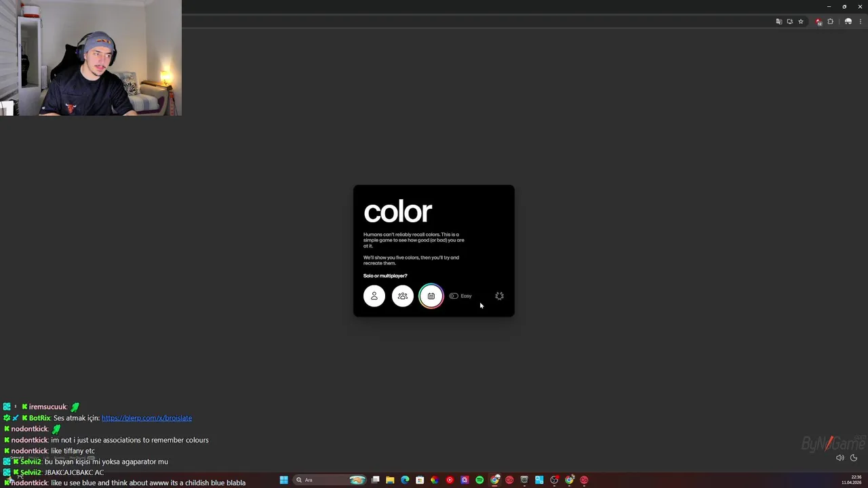868x488 pixels.
Task: Click the taskbar clock showing 22:36
Action: (x=852, y=480)
